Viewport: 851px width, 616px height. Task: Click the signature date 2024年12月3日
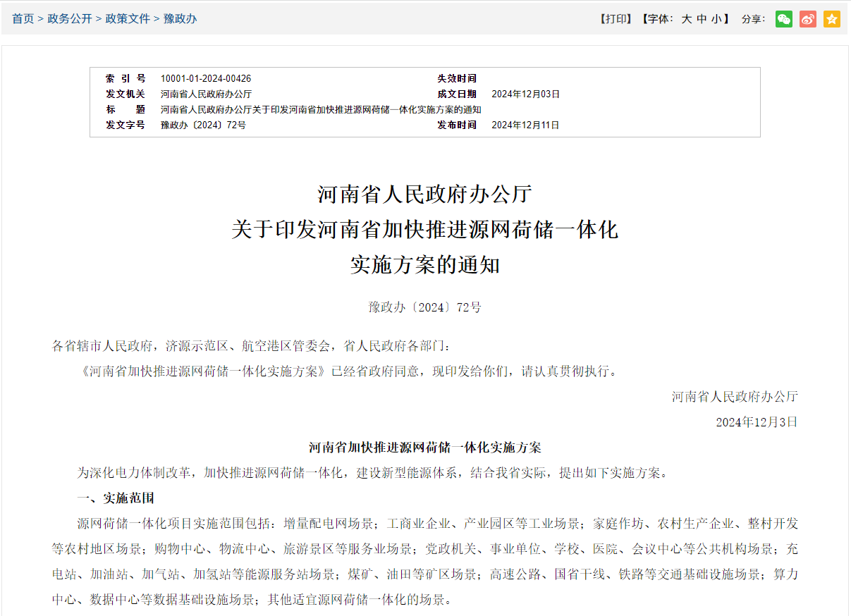coord(757,422)
